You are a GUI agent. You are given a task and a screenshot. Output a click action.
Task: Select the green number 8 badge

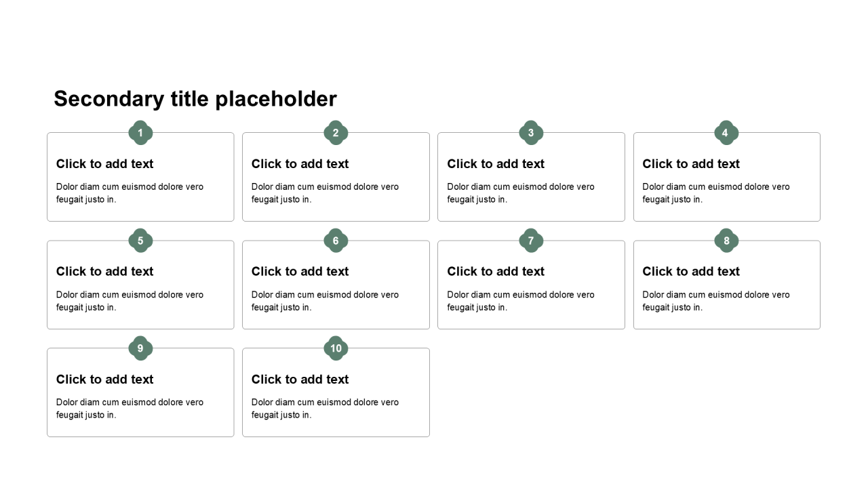click(x=726, y=241)
